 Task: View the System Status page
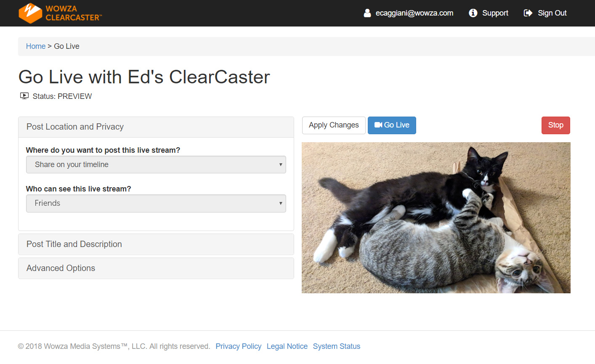pyautogui.click(x=336, y=346)
